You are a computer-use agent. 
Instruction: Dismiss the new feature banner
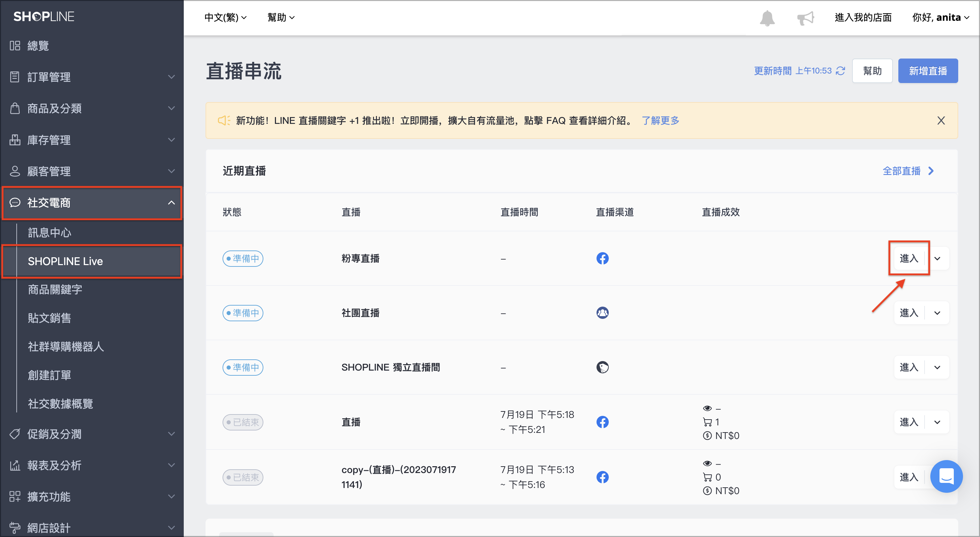(x=941, y=121)
